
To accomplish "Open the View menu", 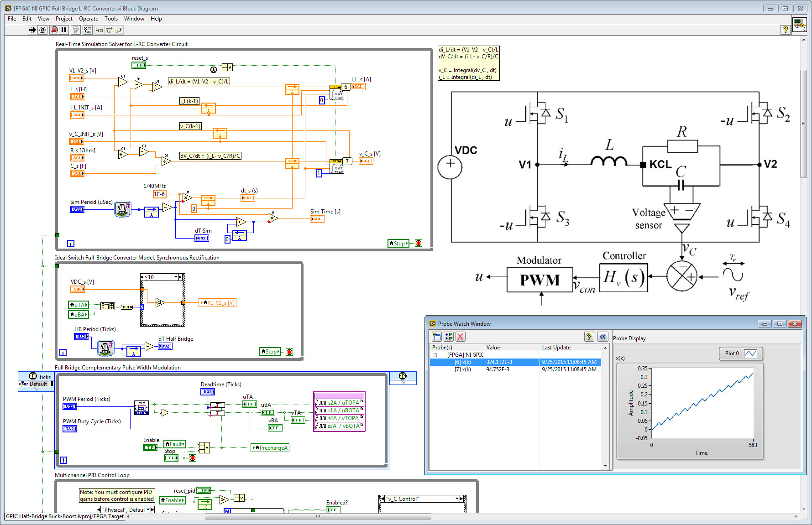I will point(44,19).
